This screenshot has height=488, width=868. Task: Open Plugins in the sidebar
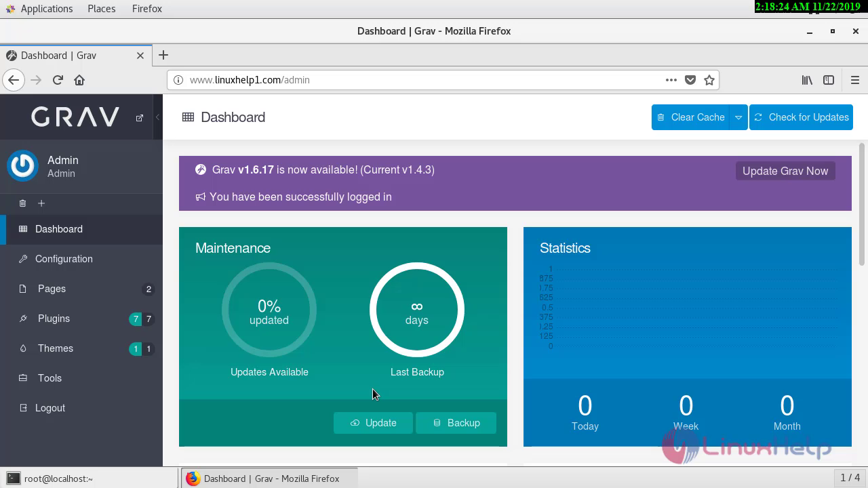click(81, 319)
